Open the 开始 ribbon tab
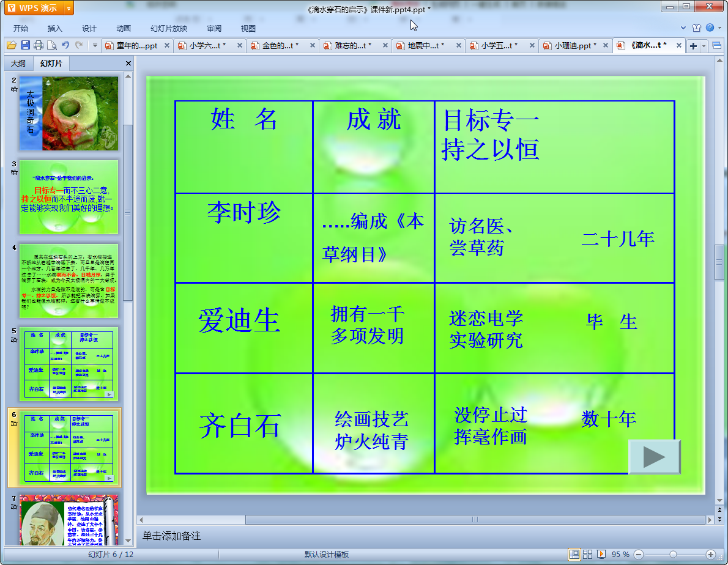This screenshot has width=728, height=565. pyautogui.click(x=20, y=28)
